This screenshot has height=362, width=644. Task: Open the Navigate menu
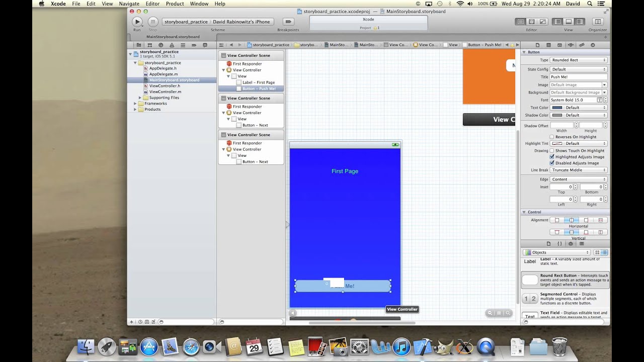point(129,4)
